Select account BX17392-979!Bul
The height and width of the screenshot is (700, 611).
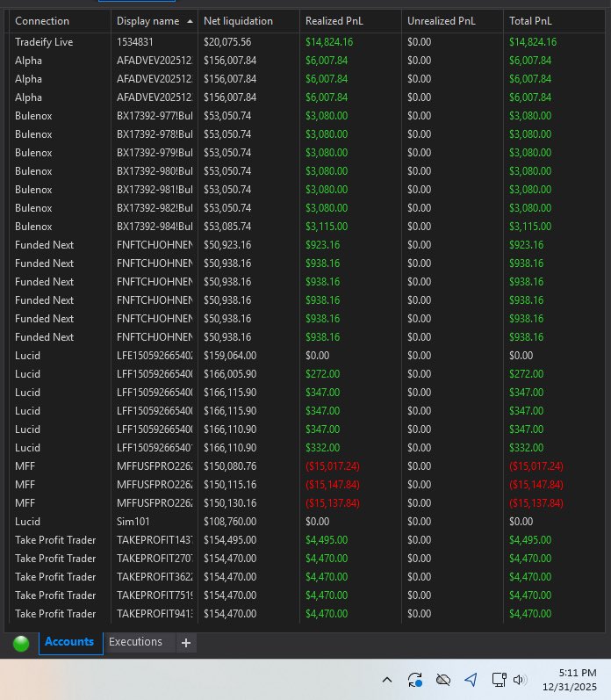pos(155,153)
